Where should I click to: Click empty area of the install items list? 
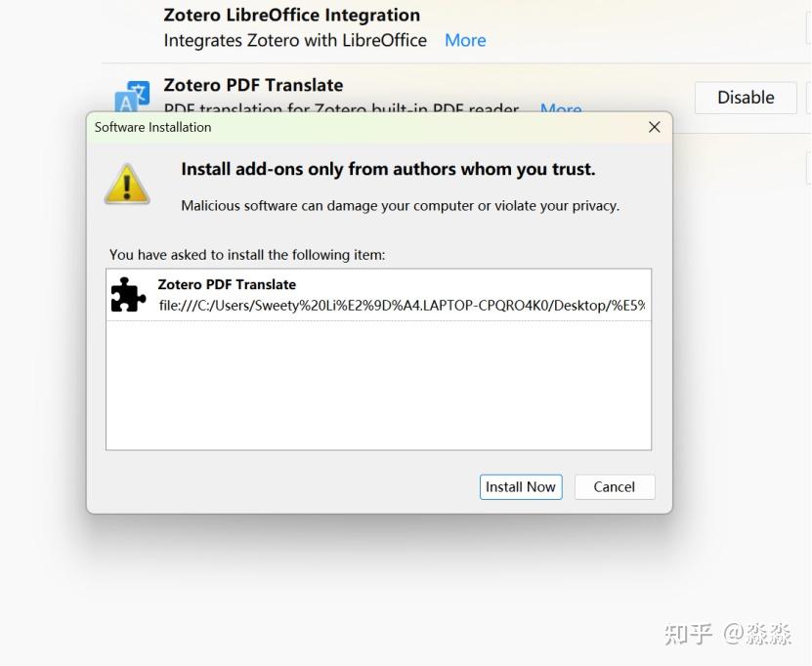pos(378,386)
